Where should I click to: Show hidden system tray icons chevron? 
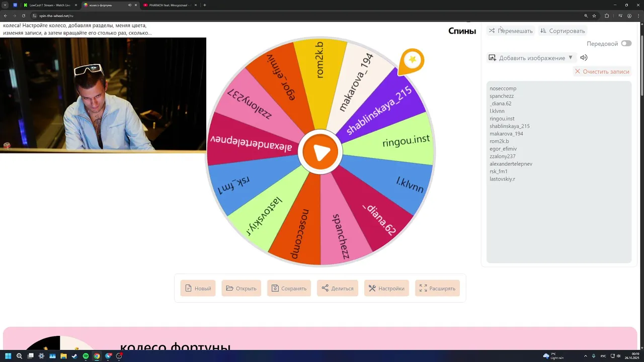[586, 356]
